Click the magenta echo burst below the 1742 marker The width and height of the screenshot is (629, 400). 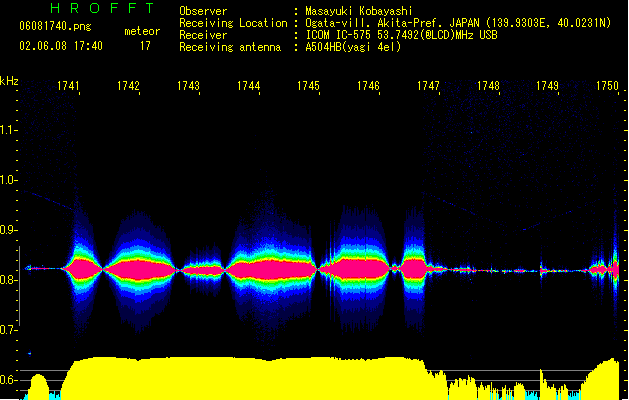point(140,269)
